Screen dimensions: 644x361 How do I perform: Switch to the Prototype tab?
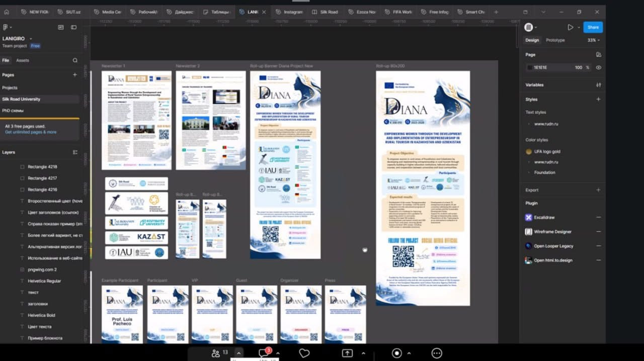pos(555,40)
